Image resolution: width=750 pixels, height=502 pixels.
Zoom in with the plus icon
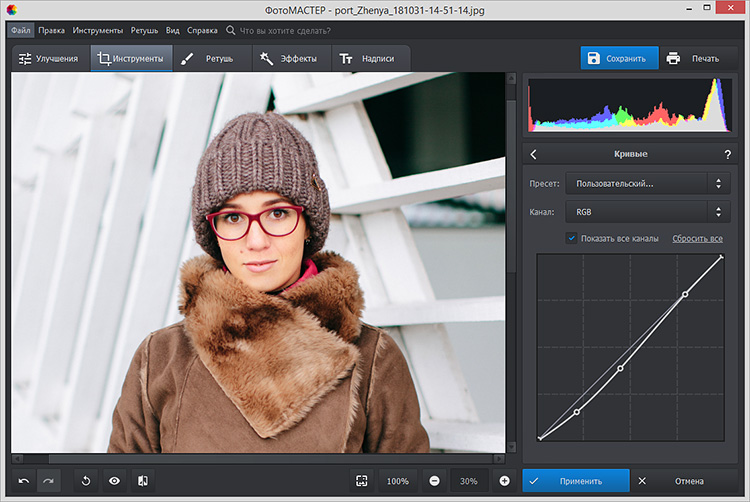coord(504,481)
